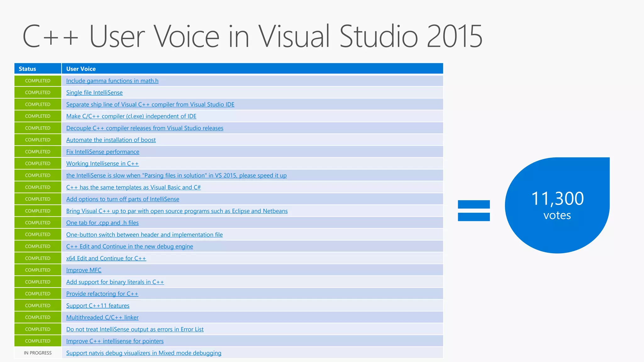
Task: Follow 'Improve C++ intellisense for pointers' link
Action: pos(115,341)
